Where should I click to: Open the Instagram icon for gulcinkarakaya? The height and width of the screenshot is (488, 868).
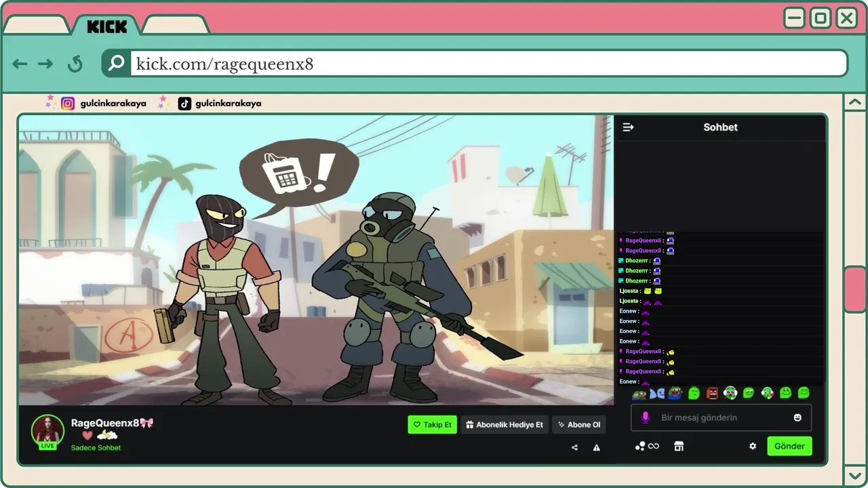[x=68, y=103]
